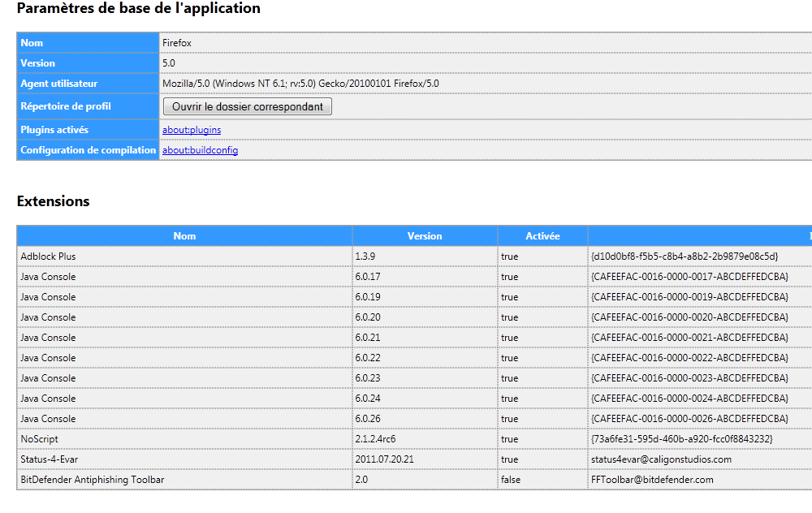Screen dimensions: 812x513
Task: Click the 'Nom' column header in Extensions table
Action: click(x=184, y=236)
